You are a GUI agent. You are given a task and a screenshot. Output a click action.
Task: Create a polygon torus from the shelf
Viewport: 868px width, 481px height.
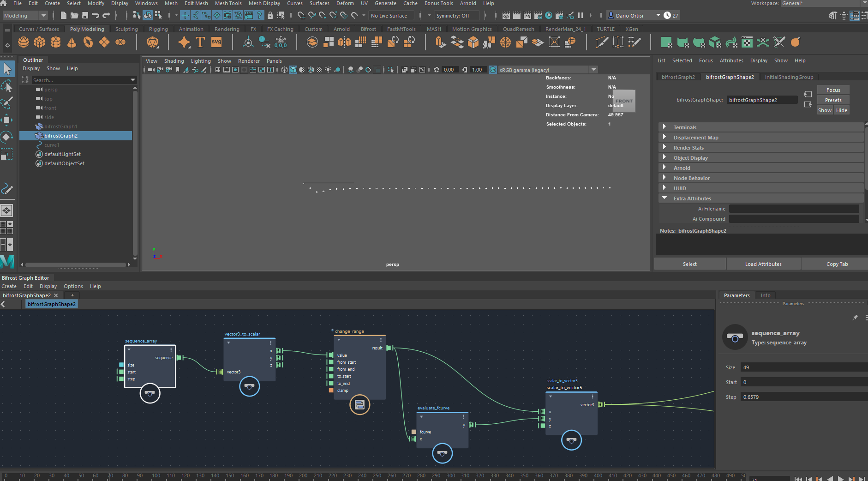click(88, 42)
